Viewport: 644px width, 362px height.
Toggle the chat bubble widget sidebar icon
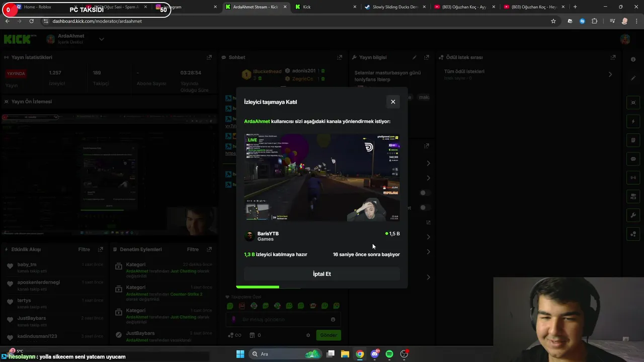[x=633, y=159]
